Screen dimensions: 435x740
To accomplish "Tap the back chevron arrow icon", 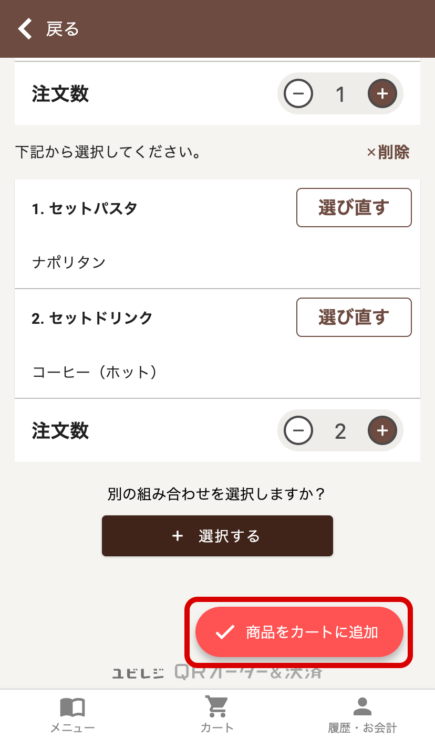I will 25,29.
